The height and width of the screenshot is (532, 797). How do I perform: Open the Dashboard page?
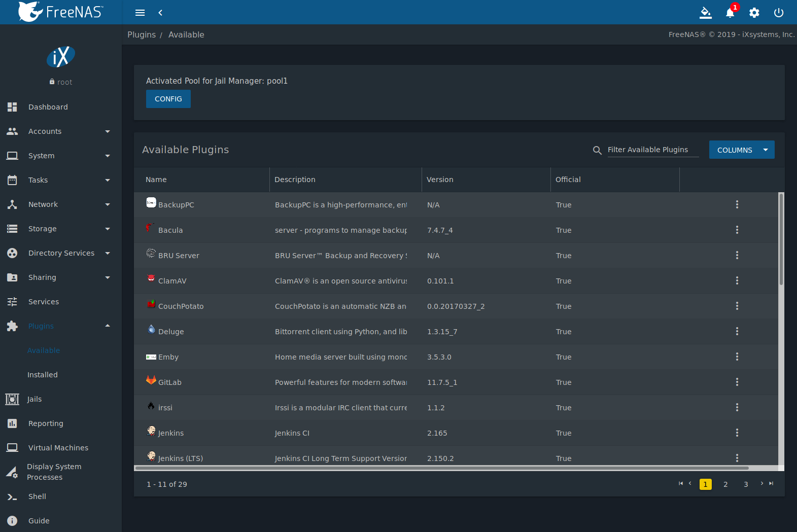pyautogui.click(x=61, y=107)
